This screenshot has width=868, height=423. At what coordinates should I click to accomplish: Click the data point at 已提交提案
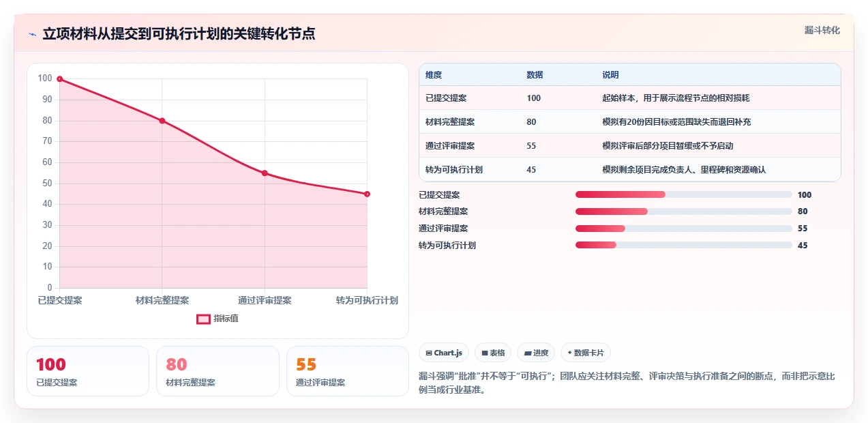click(x=60, y=79)
